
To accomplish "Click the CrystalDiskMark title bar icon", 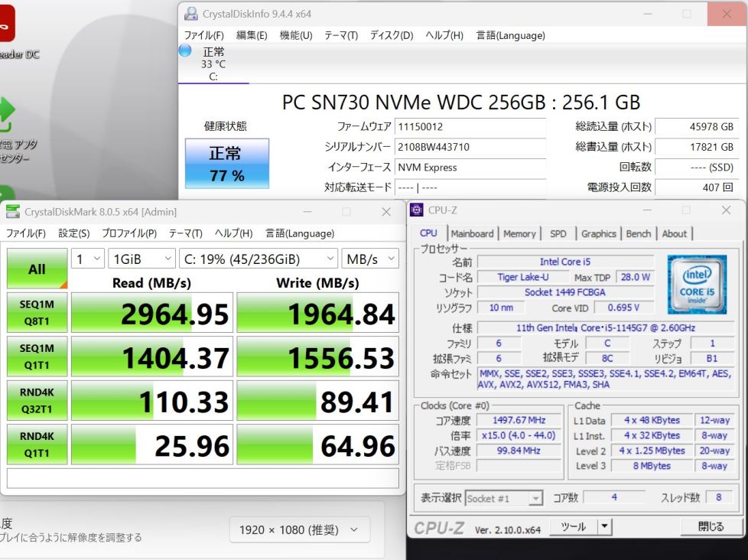I will click(13, 212).
